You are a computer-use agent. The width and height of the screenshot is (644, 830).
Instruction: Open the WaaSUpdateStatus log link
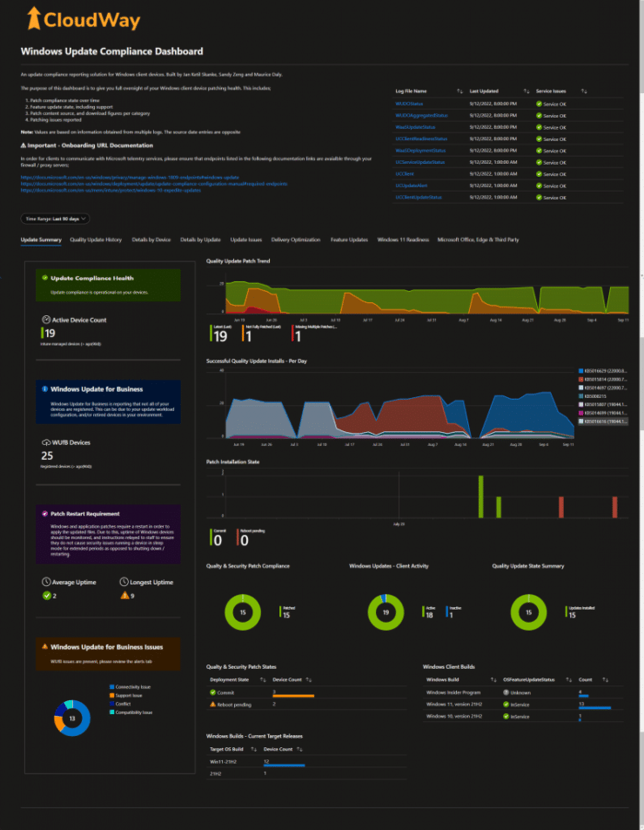pyautogui.click(x=416, y=127)
